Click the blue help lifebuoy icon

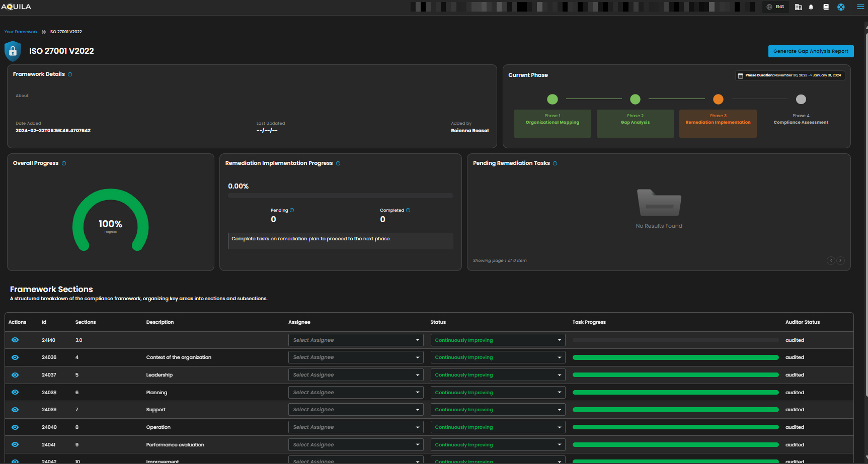(x=841, y=7)
